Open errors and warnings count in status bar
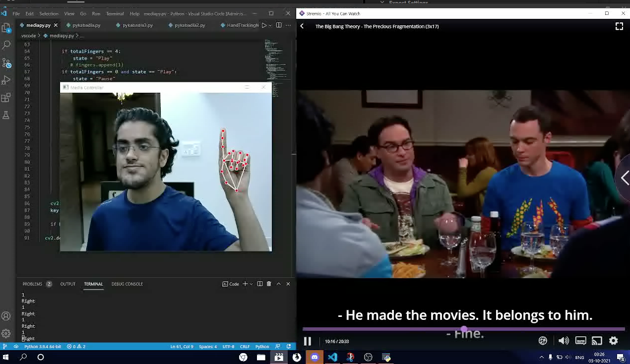630x364 pixels. pyautogui.click(x=76, y=347)
